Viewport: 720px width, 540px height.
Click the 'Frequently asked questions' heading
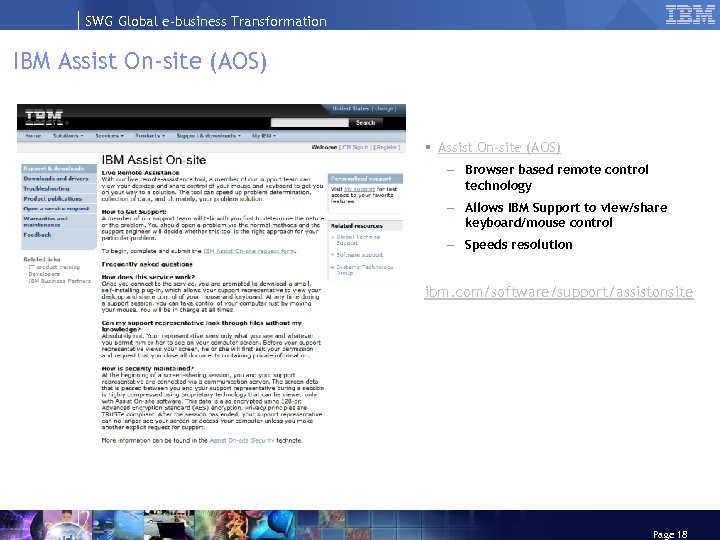click(x=147, y=264)
